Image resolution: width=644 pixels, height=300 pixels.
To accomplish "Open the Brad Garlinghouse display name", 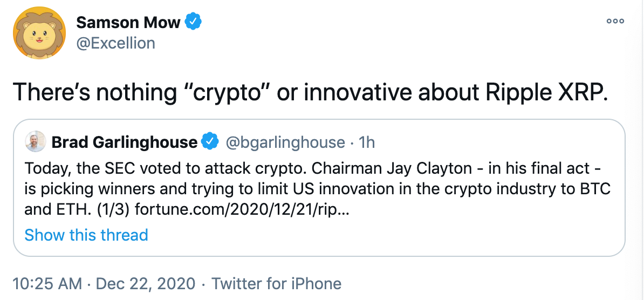I will coord(125,142).
